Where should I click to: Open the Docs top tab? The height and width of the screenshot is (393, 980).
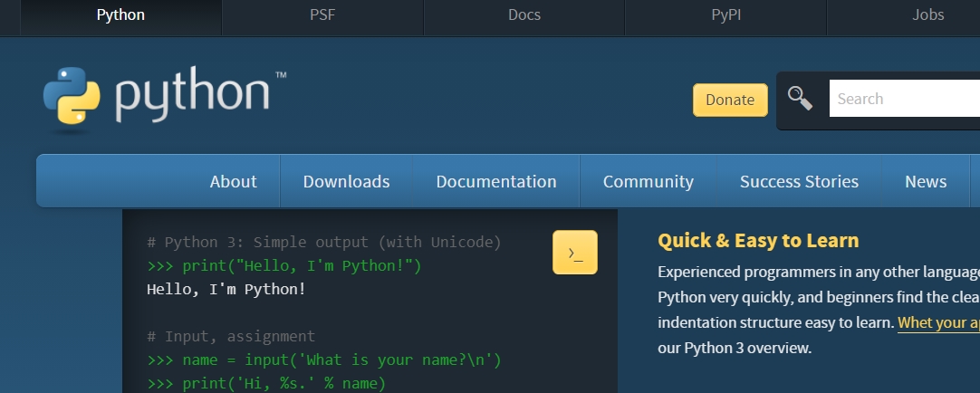click(x=524, y=15)
